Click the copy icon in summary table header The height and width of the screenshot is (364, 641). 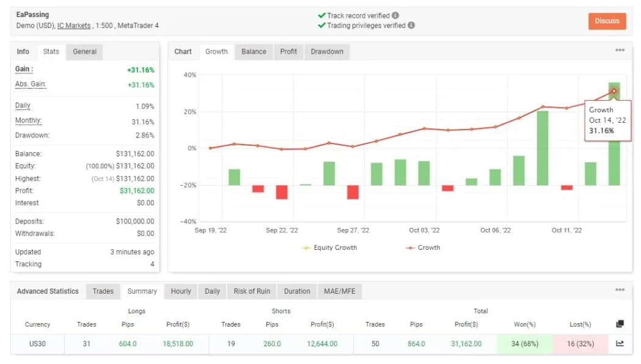pyautogui.click(x=620, y=324)
